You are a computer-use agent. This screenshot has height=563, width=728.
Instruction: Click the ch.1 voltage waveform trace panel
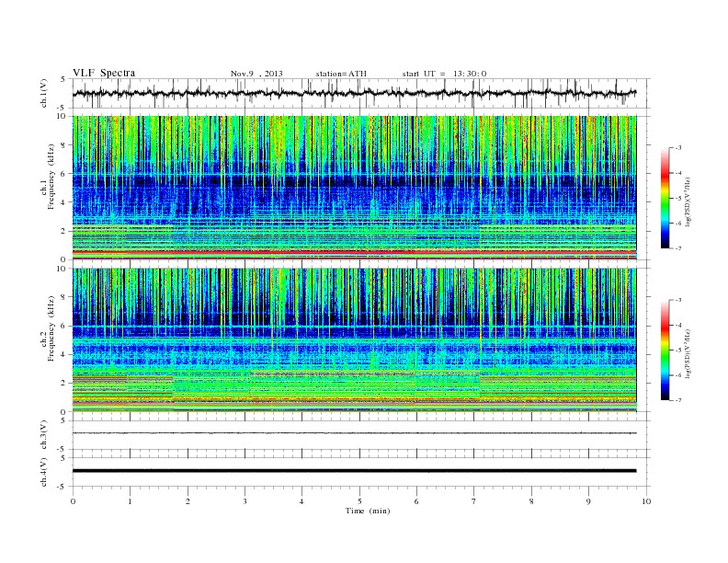click(x=361, y=93)
